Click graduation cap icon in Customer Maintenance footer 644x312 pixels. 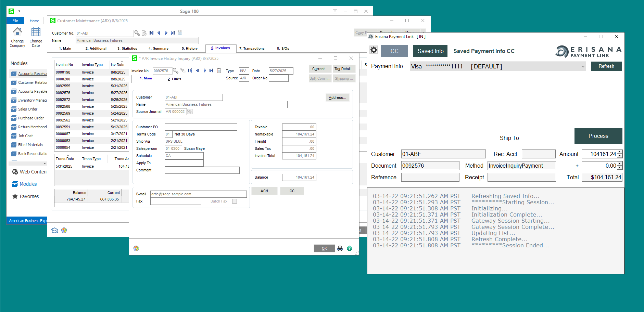pos(54,230)
